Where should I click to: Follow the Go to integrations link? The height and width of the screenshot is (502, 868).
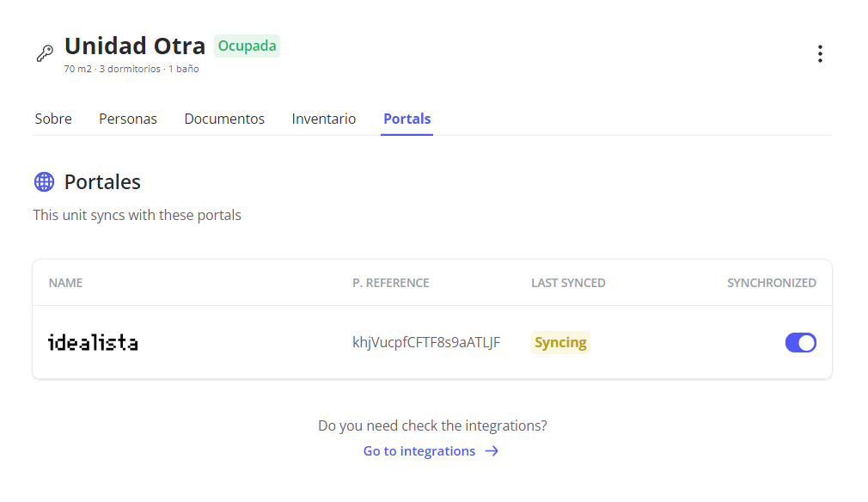tap(419, 451)
